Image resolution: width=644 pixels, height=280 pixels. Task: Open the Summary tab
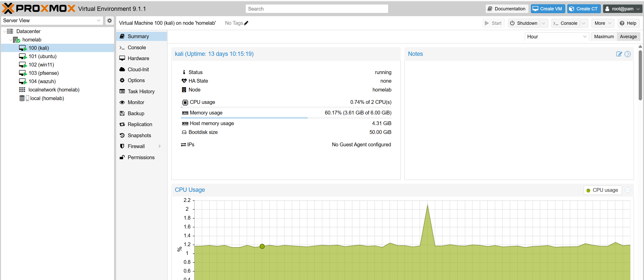pos(142,36)
